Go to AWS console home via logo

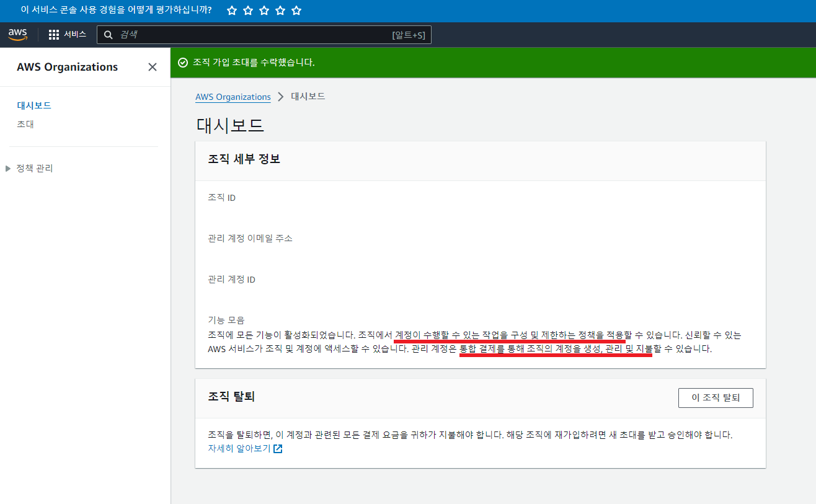point(18,35)
